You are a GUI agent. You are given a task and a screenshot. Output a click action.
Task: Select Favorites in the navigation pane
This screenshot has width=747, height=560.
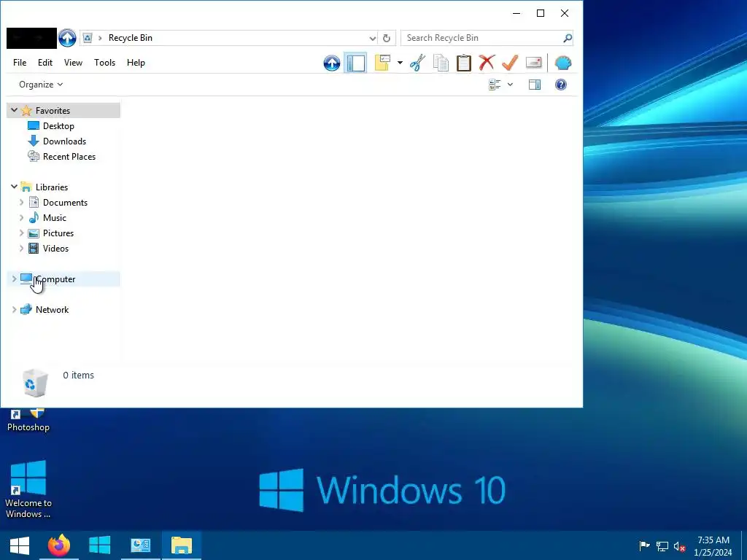[x=53, y=111]
